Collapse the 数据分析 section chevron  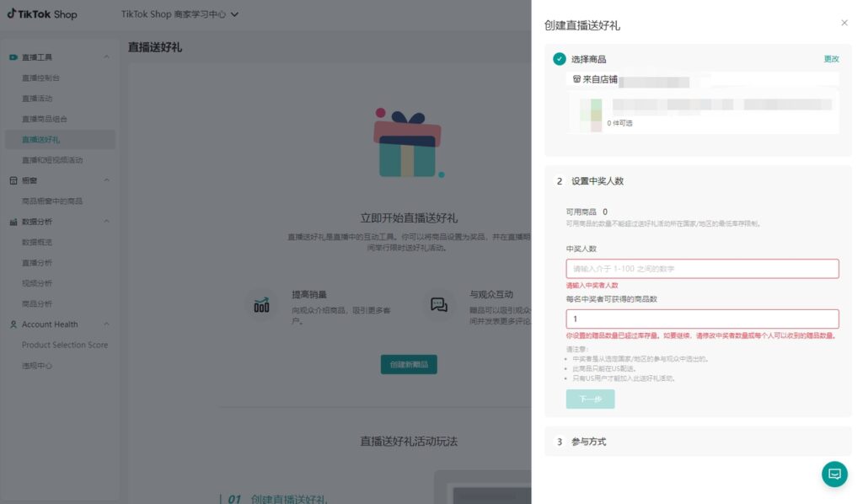point(106,222)
